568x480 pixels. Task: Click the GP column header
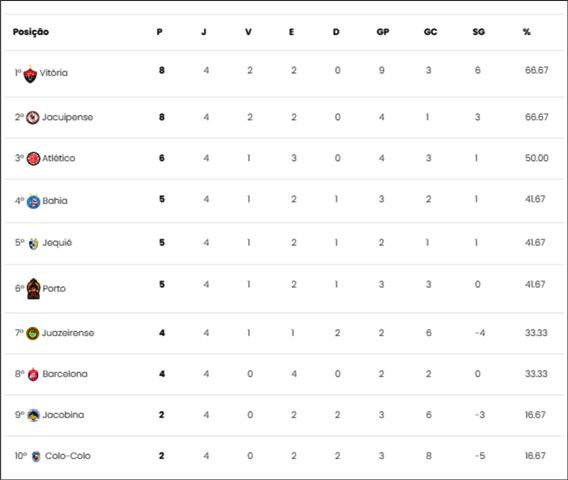(383, 32)
